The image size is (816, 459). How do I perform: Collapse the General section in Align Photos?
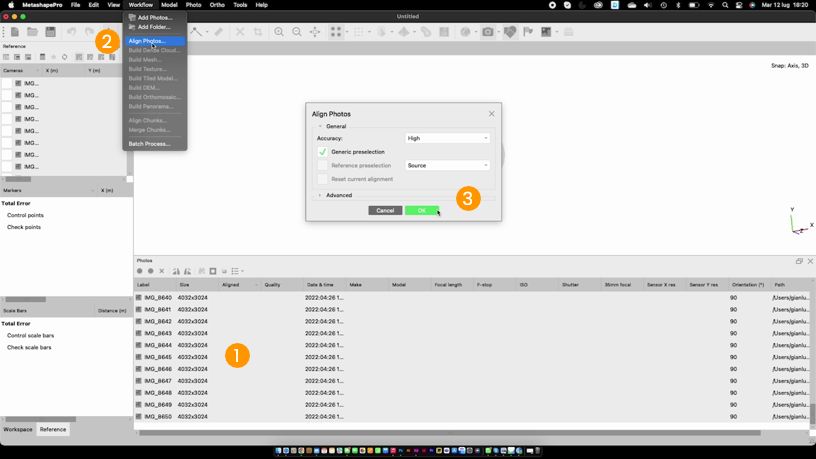[320, 127]
